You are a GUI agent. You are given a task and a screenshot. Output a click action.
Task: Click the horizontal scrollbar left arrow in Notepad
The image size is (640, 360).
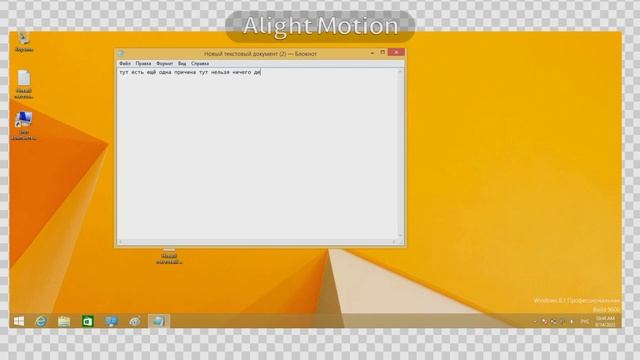click(120, 242)
